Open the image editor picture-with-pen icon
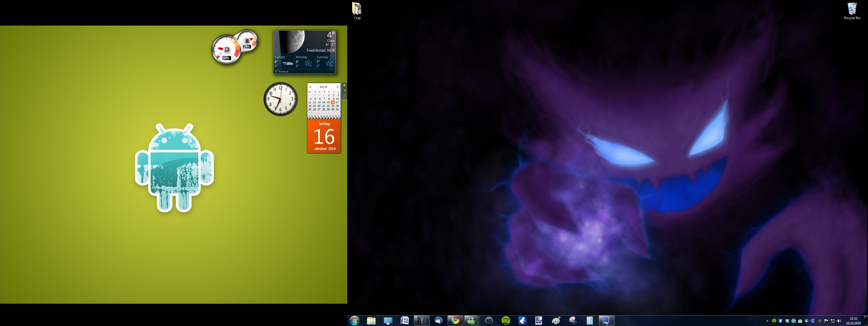 (x=539, y=321)
